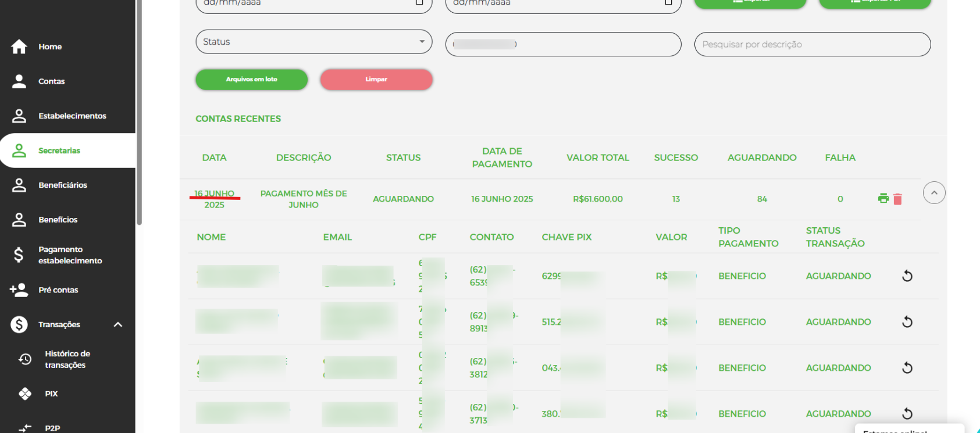
Task: Click the green print icon
Action: pos(883,199)
